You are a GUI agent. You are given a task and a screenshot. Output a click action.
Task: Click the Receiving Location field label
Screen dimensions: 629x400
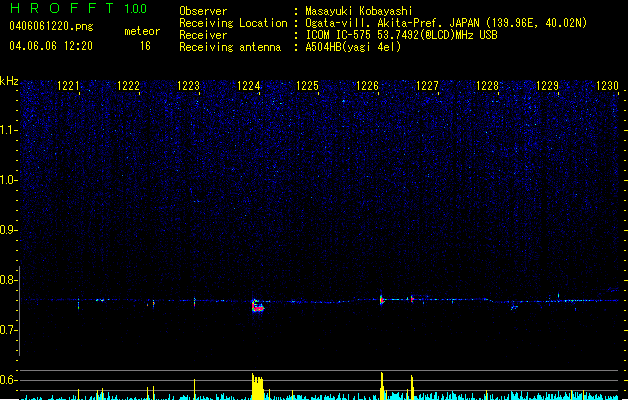pyautogui.click(x=233, y=23)
